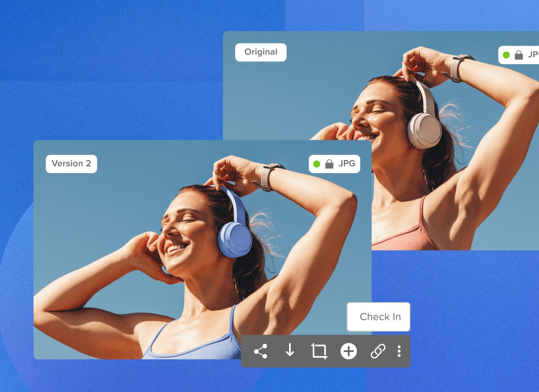Image resolution: width=539 pixels, height=392 pixels.
Task: Click the lock icon on Version 2 badge
Action: point(329,164)
